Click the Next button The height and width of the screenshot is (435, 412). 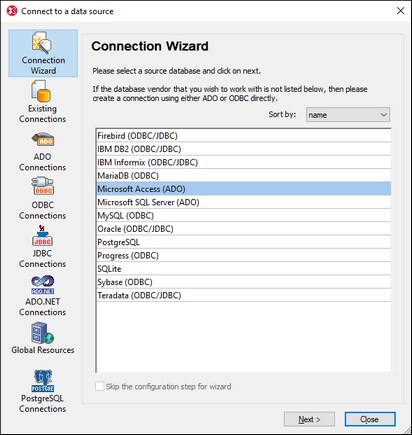pyautogui.click(x=309, y=419)
